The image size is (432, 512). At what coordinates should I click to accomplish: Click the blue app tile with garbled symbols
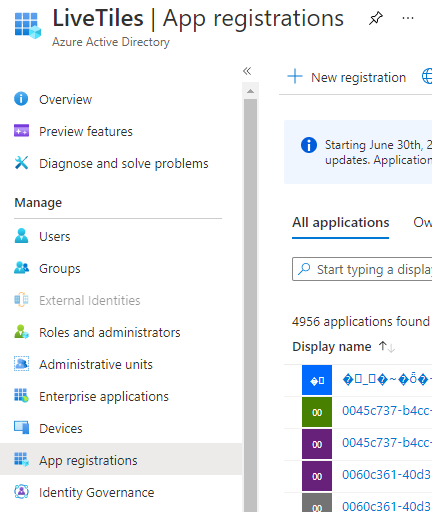coord(317,380)
